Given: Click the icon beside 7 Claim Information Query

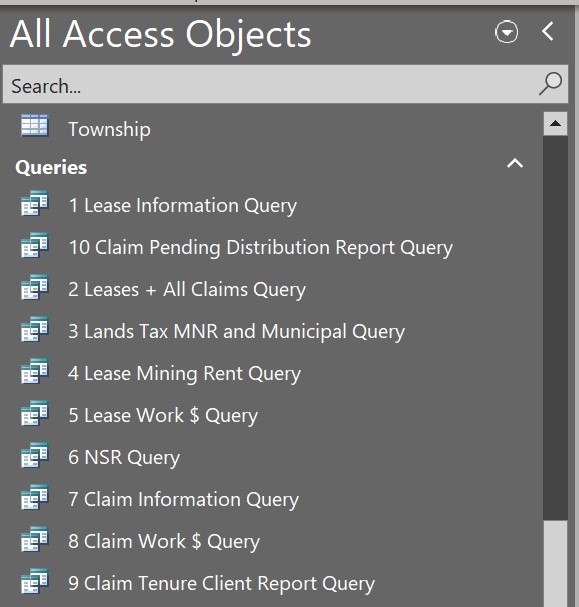Looking at the screenshot, I should [34, 497].
